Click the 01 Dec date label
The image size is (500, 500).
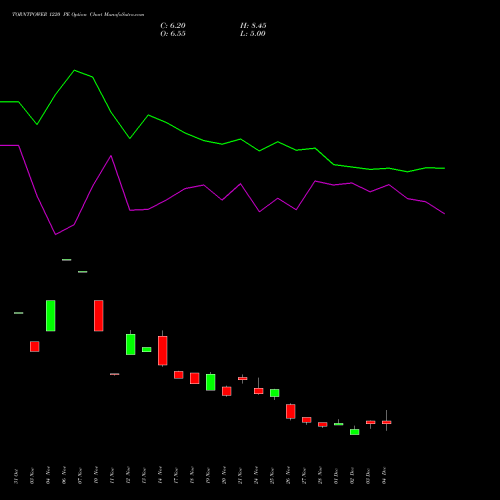336,476
